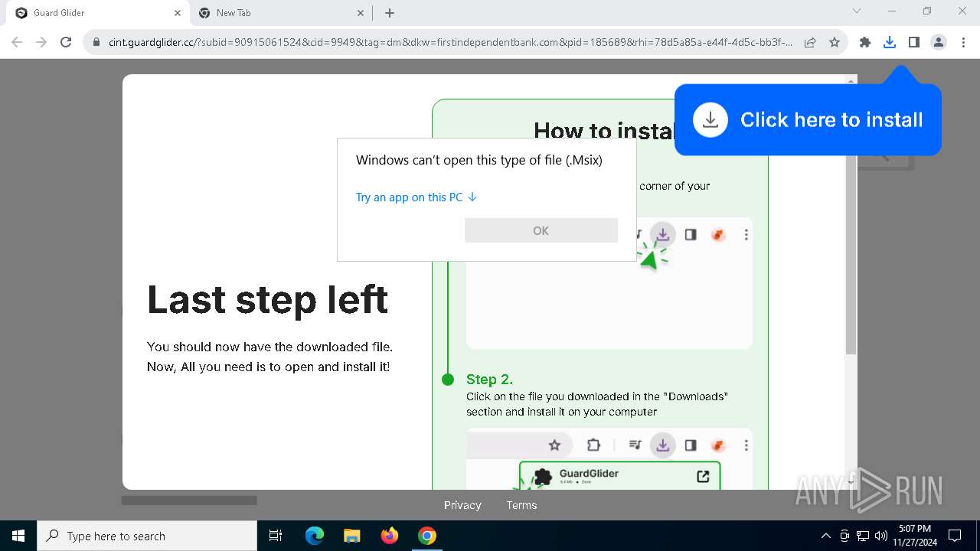Switch to the New Tab tab

point(282,13)
